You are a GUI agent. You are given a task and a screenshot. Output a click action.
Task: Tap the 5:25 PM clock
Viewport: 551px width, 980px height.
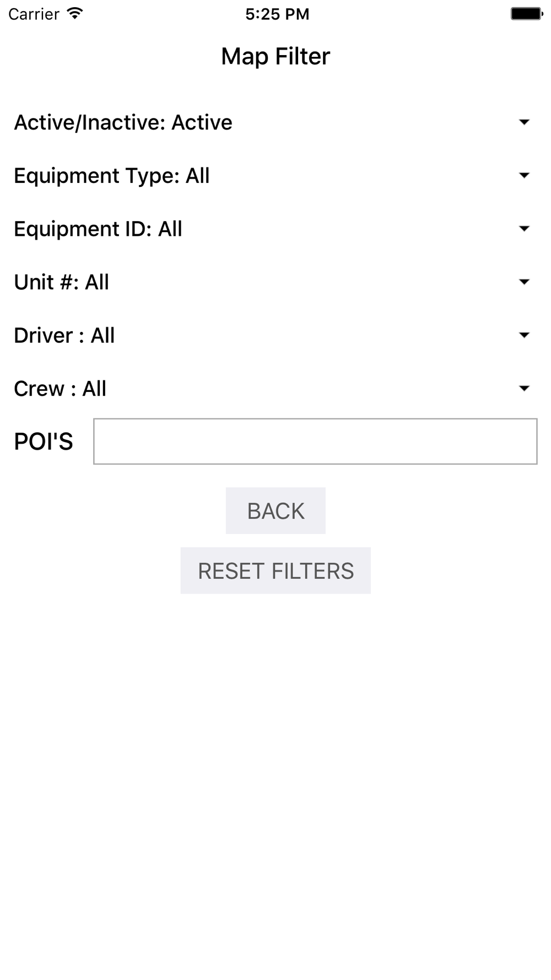[277, 14]
